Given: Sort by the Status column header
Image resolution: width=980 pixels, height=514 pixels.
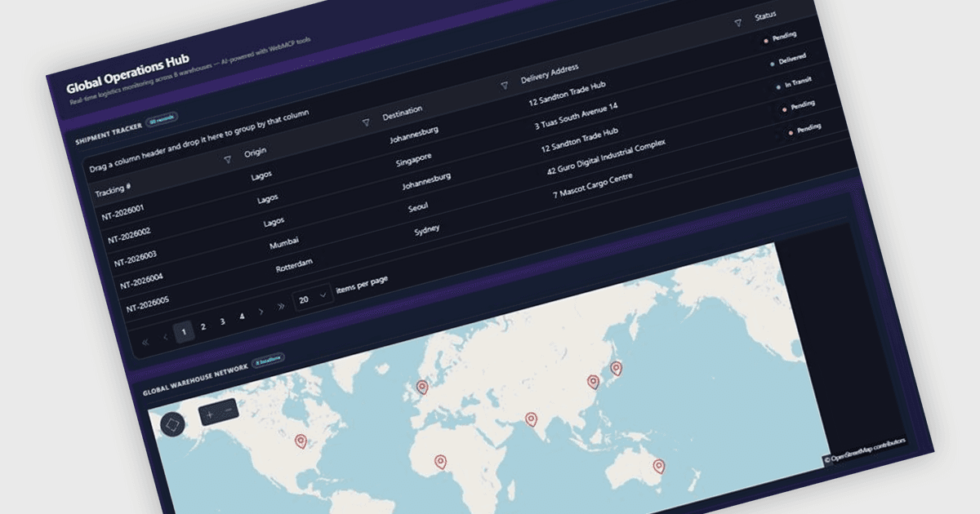Looking at the screenshot, I should [765, 16].
